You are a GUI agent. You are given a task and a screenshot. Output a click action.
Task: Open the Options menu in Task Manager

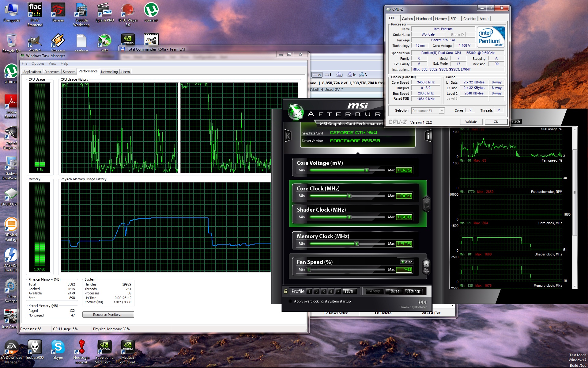pyautogui.click(x=38, y=63)
